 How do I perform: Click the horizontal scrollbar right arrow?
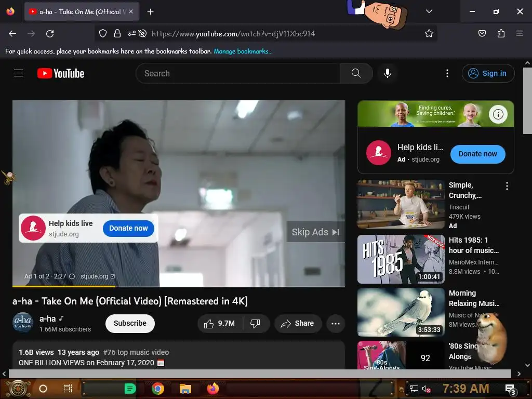click(x=519, y=374)
